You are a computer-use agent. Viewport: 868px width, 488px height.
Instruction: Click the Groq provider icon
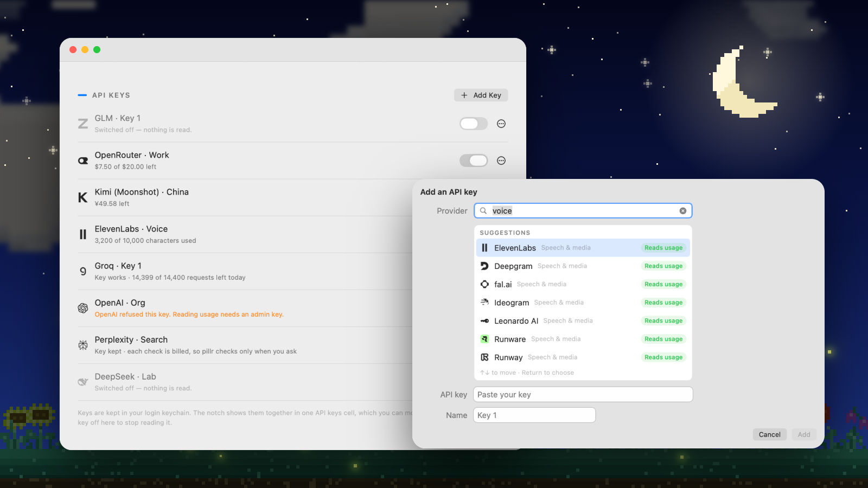83,271
